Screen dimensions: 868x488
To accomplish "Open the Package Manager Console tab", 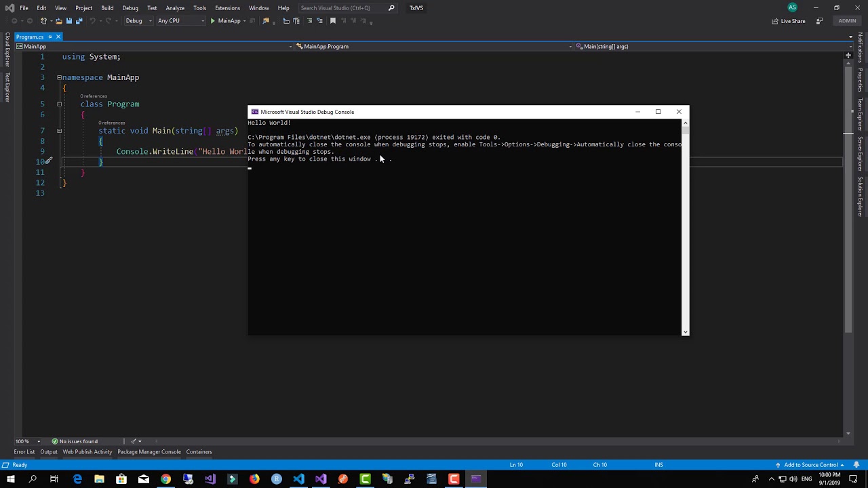I will coord(149,452).
